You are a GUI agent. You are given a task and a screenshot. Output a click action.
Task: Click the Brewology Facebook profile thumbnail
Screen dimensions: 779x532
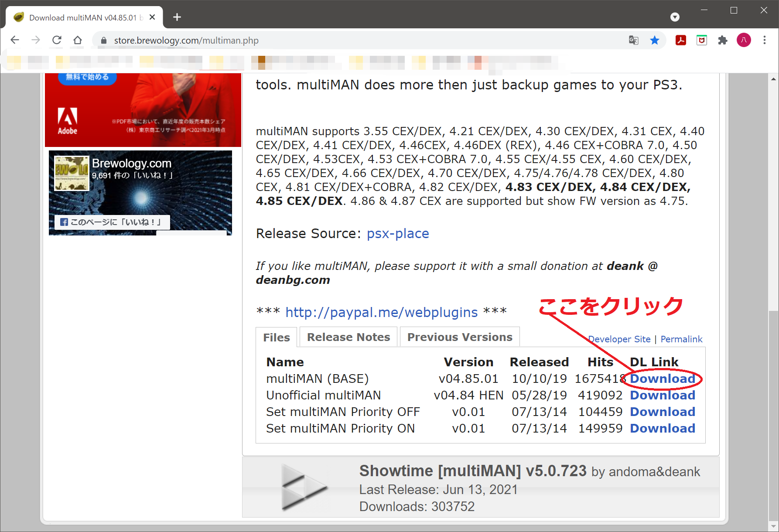click(72, 173)
